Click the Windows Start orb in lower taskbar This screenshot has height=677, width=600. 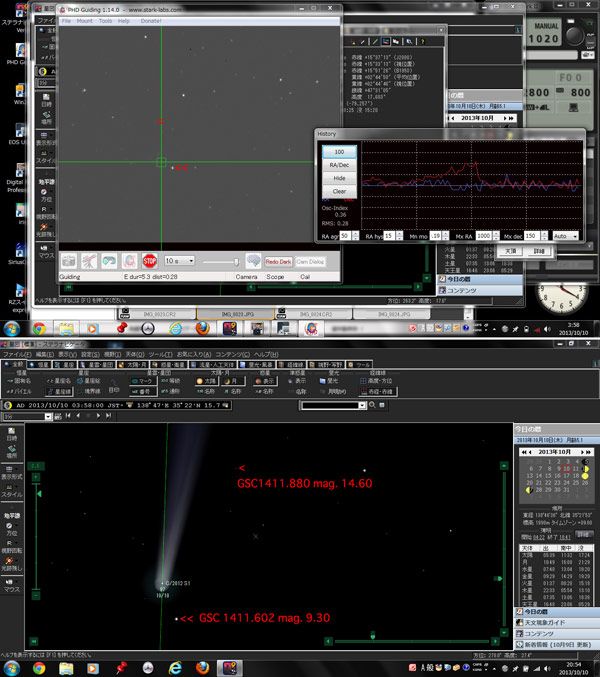12,668
